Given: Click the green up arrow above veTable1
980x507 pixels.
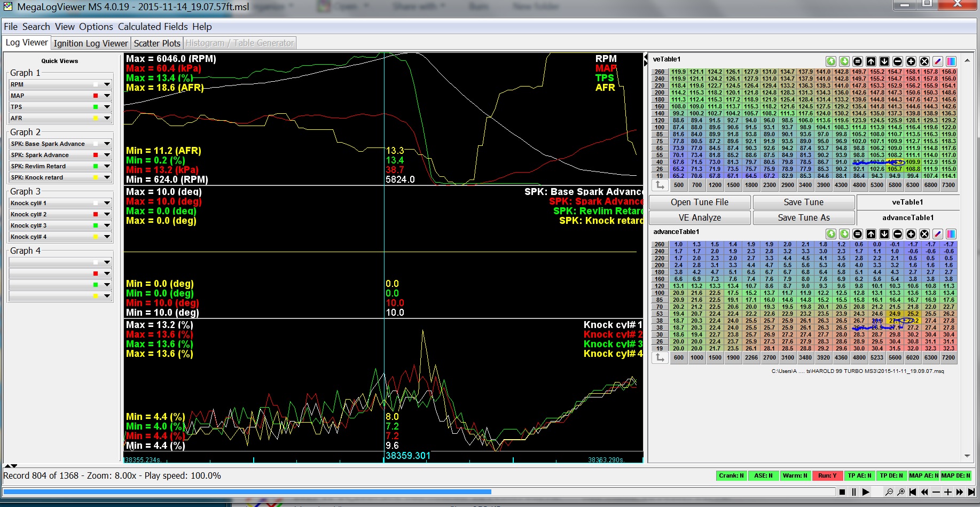Looking at the screenshot, I should 831,61.
